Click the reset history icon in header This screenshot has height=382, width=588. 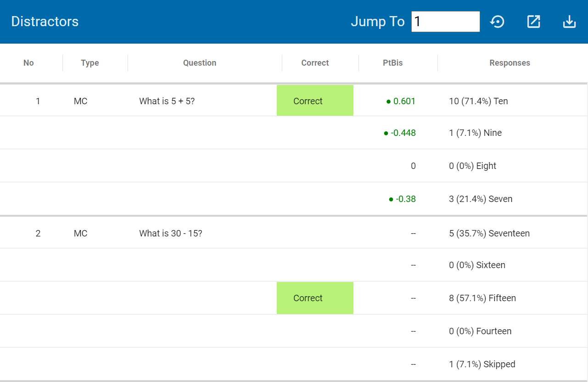(x=497, y=22)
